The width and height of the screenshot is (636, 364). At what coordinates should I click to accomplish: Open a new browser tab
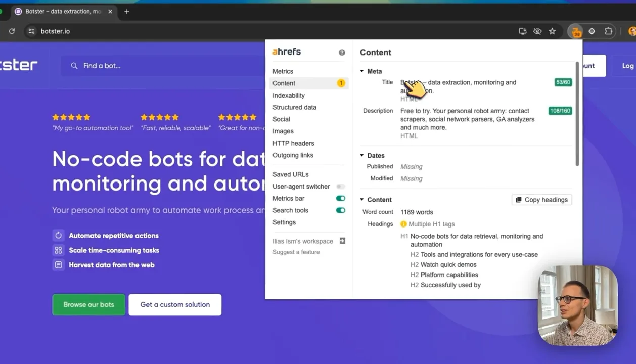point(127,11)
